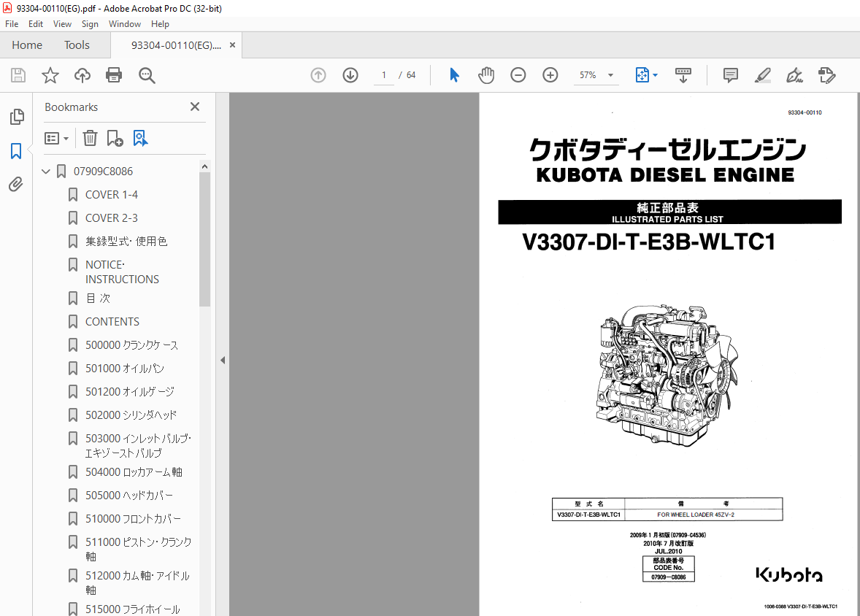Click the bookmarks panel scrollbar thumb
Screen dimensions: 860x616
coord(204,239)
